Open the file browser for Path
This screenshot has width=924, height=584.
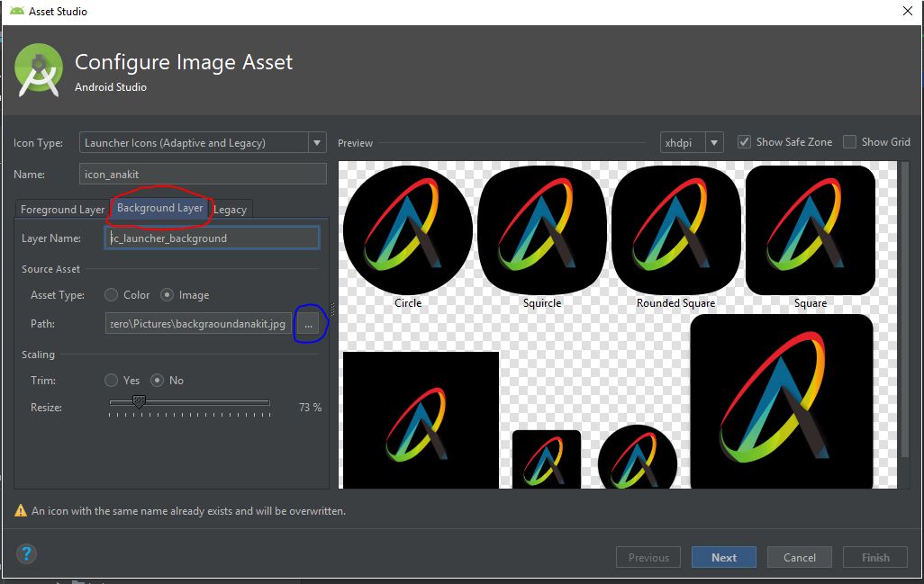[x=308, y=324]
